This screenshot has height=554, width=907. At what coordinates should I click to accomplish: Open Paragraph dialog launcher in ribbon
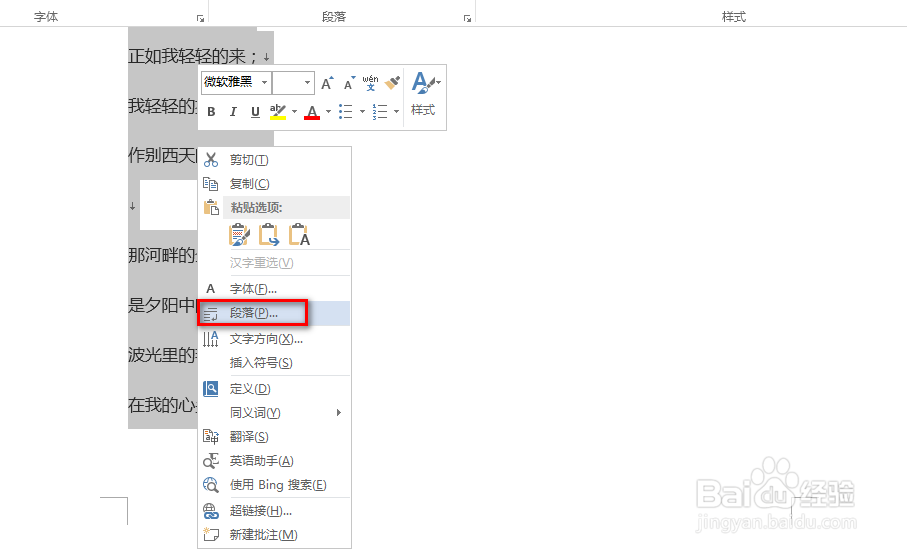coord(467,19)
